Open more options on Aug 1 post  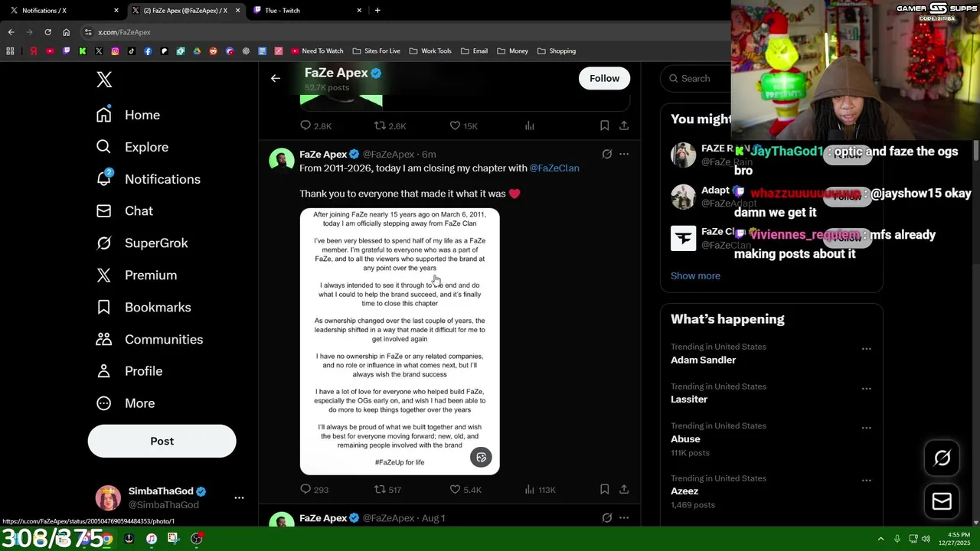coord(624,518)
